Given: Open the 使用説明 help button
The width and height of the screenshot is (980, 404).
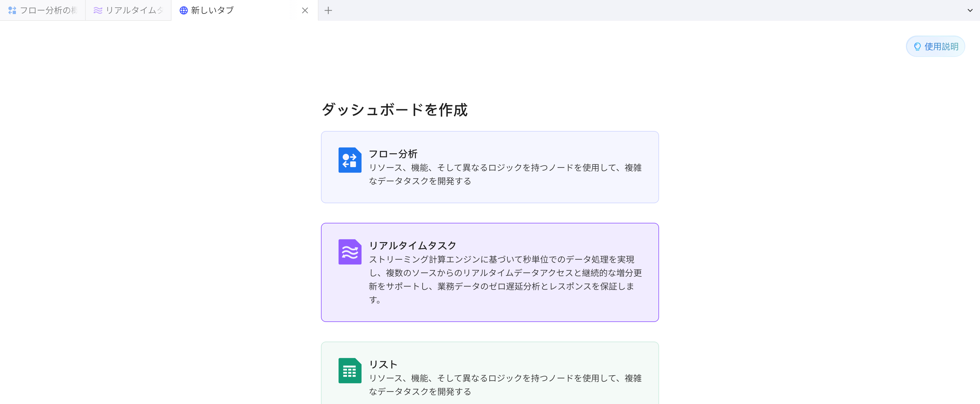Looking at the screenshot, I should 935,46.
